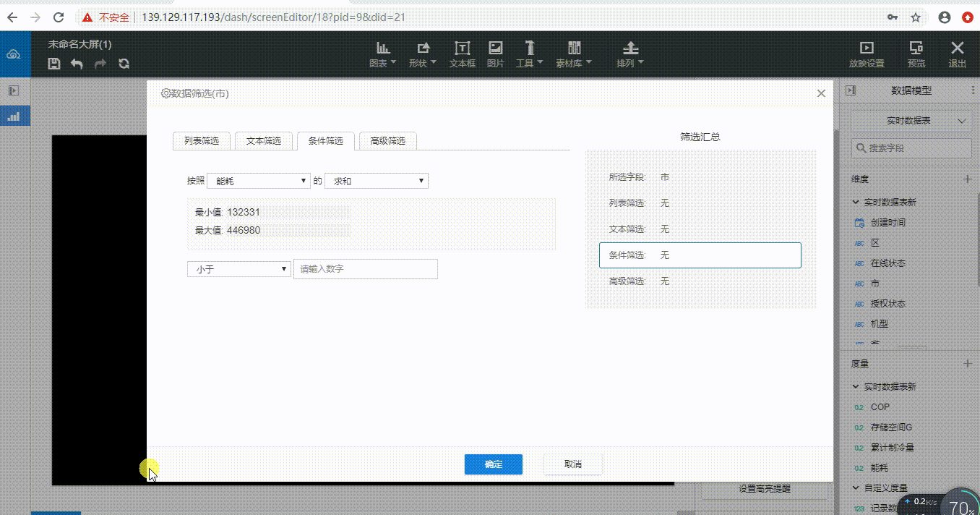Viewport: 980px width, 515px height.
Task: Click the save disk icon
Action: [x=54, y=64]
